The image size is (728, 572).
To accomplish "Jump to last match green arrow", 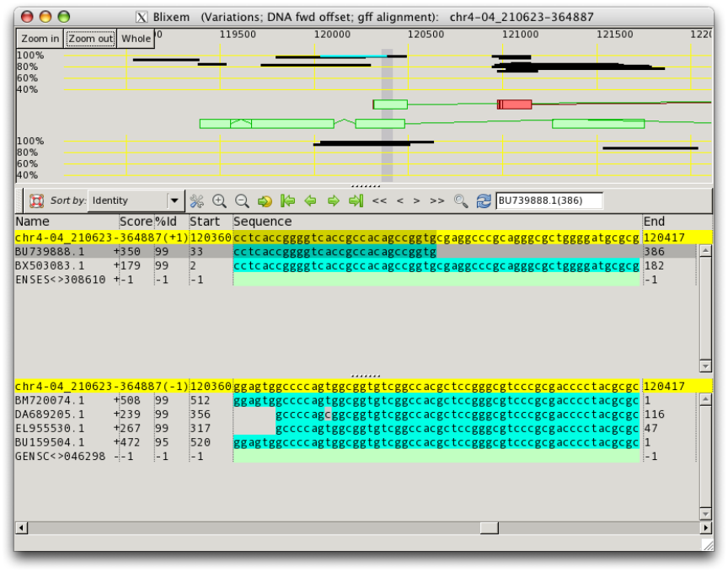I will pyautogui.click(x=356, y=201).
